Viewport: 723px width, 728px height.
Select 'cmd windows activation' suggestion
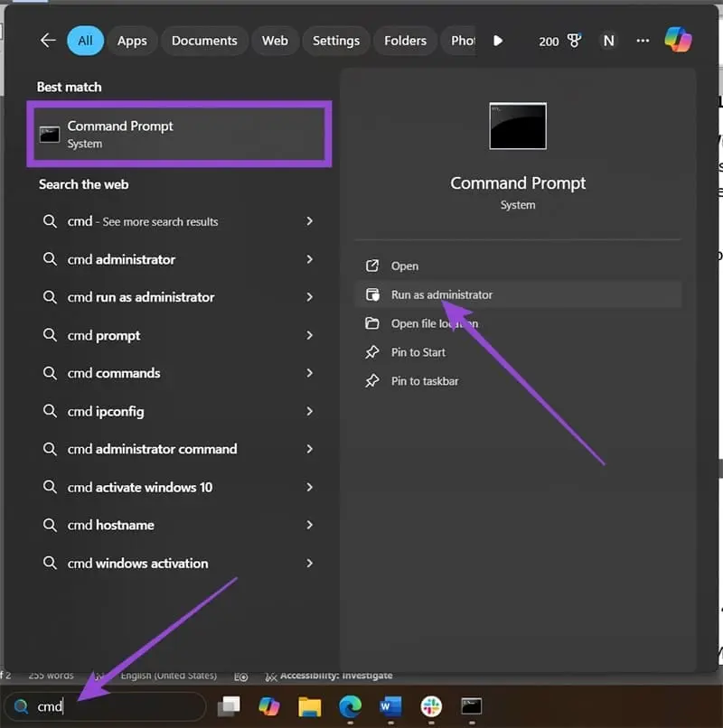179,564
